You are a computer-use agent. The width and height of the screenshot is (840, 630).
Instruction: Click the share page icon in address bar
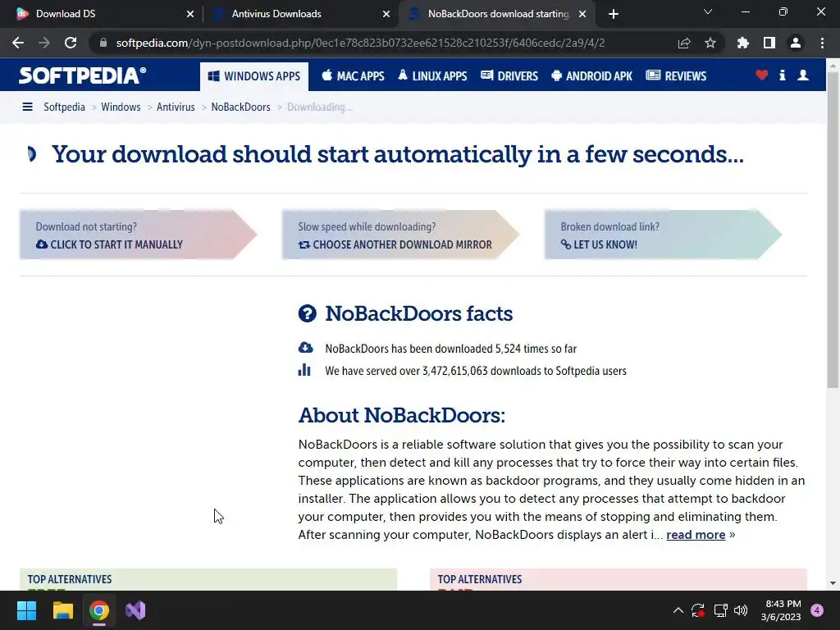click(x=684, y=43)
